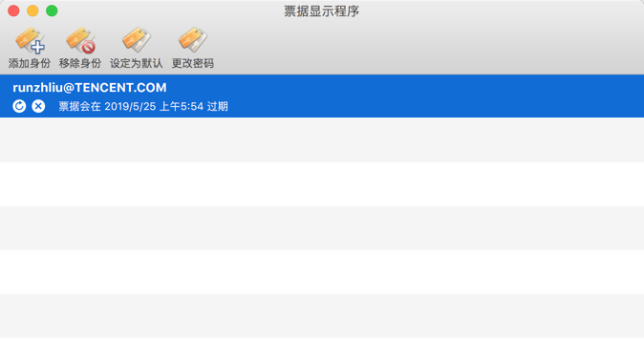The image size is (644, 362).
Task: Select the runzhliu@TENCENT.COM identity text
Action: click(90, 88)
